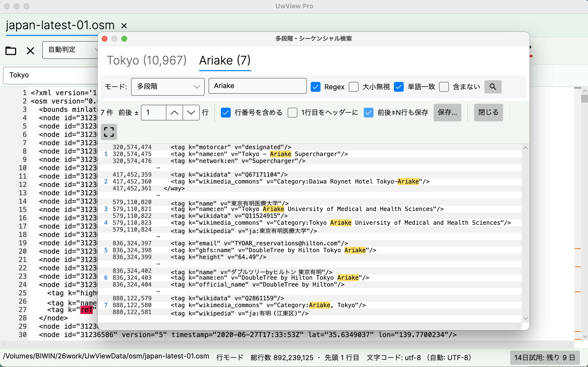Image resolution: width=588 pixels, height=367 pixels.
Task: Click the 保存... save button
Action: (x=447, y=113)
